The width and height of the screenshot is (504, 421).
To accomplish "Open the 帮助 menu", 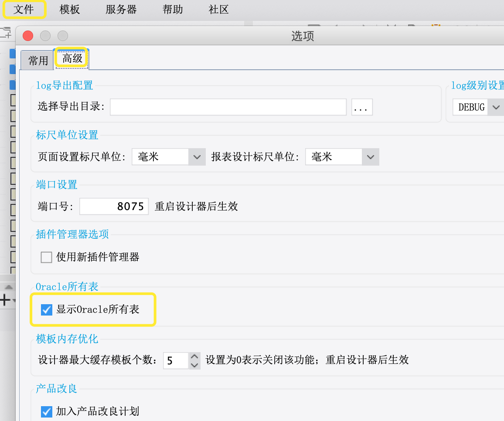I will click(173, 9).
